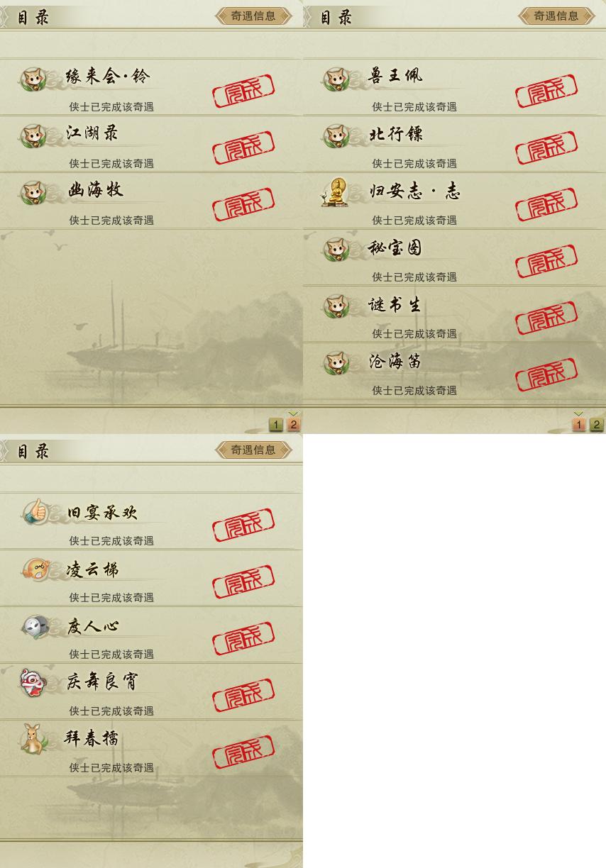Image resolution: width=606 pixels, height=868 pixels.
Task: Select the thumbs-up icon beside 旧宴承欢
Action: point(35,512)
